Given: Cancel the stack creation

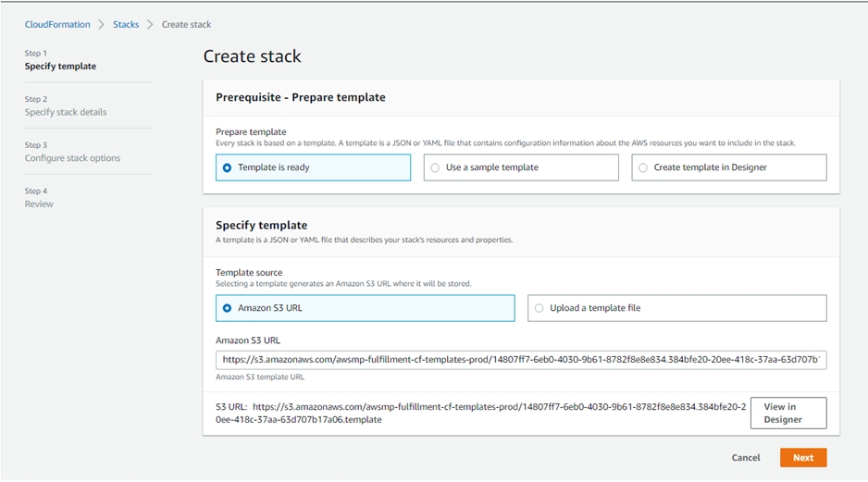Looking at the screenshot, I should pos(745,457).
